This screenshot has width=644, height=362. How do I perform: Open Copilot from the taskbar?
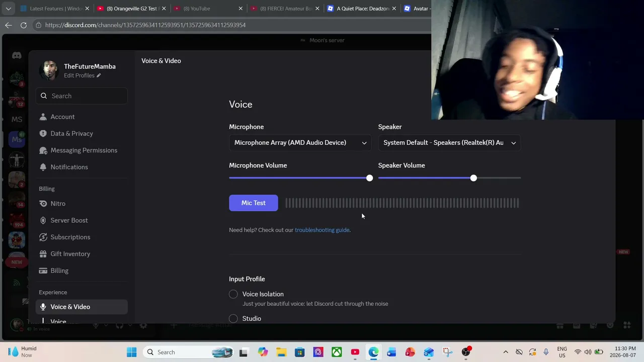click(263, 352)
